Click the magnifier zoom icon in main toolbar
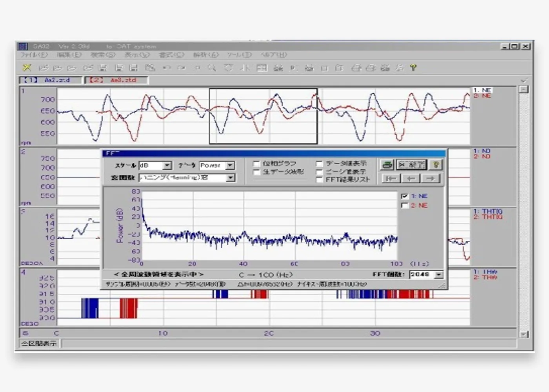 212,68
